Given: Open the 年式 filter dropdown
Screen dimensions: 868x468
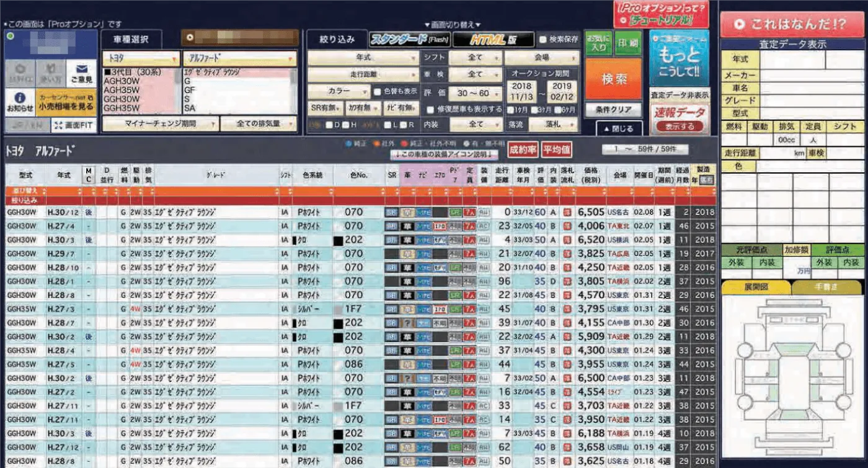Looking at the screenshot, I should 364,58.
